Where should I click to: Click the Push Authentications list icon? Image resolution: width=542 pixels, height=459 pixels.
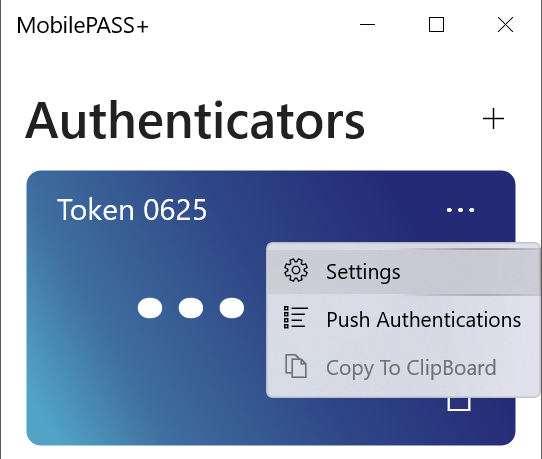point(296,317)
